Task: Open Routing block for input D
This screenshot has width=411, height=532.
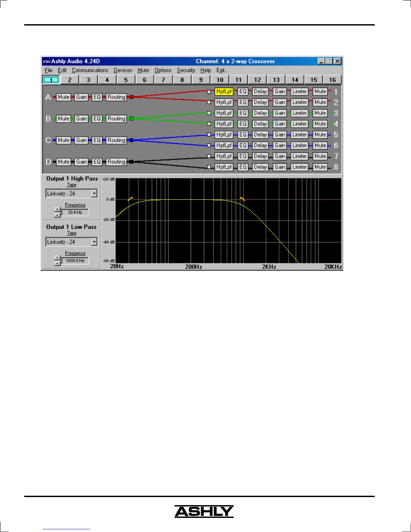Action: [116, 162]
